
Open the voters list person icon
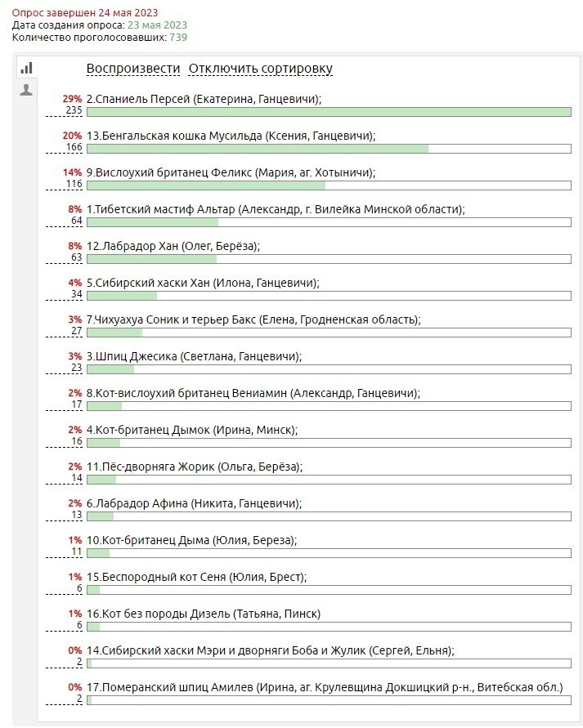tap(26, 90)
